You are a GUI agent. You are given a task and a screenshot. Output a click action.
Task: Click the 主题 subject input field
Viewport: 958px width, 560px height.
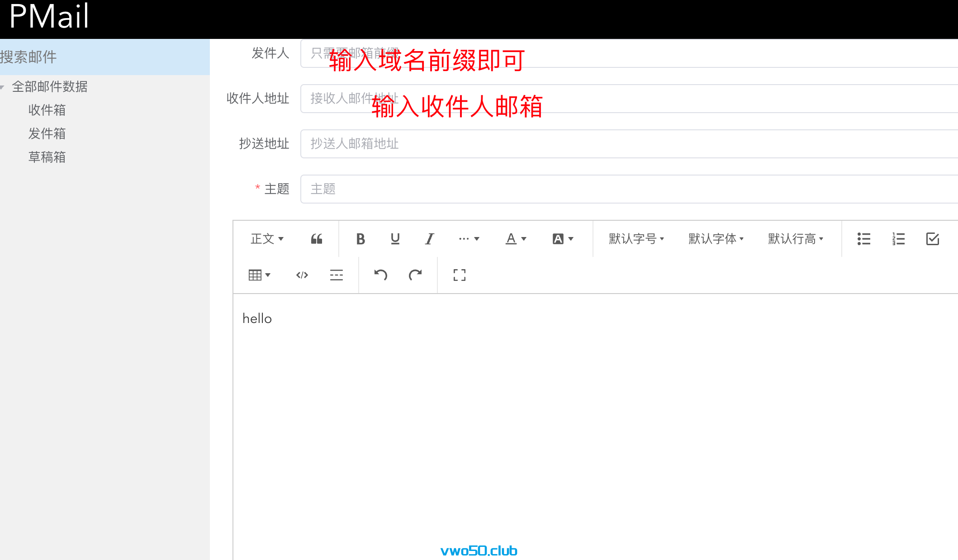coord(629,189)
